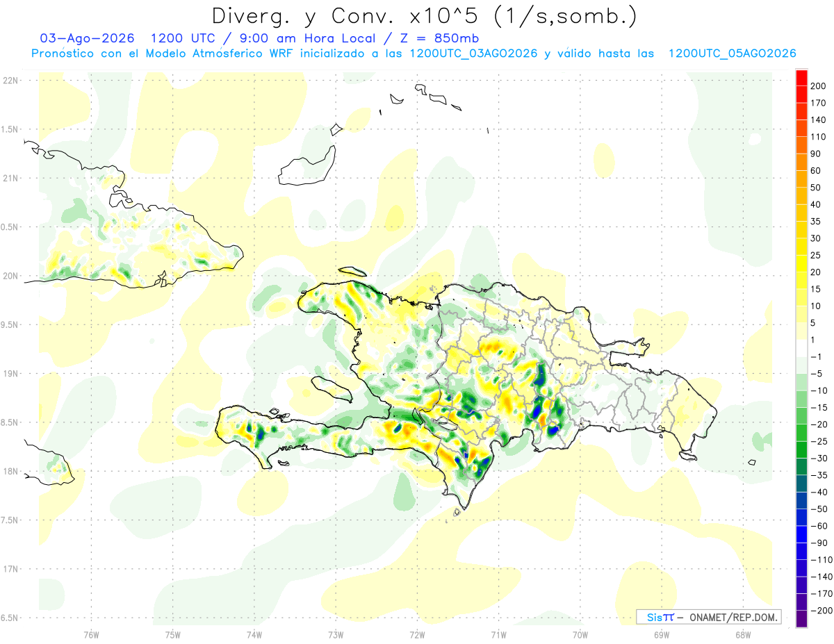Click the '74W' longitude label
The width and height of the screenshot is (834, 644).
(254, 634)
